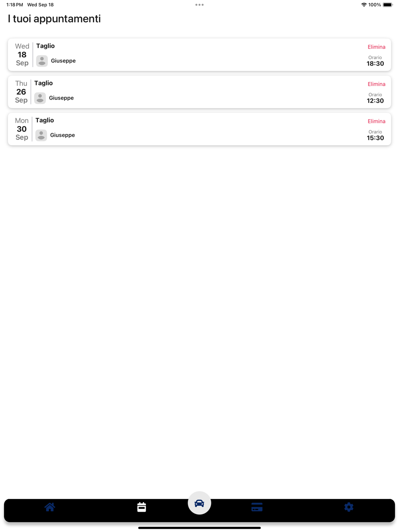Remove the 15:30 appointment via Elimina
This screenshot has width=399, height=532.
pos(376,121)
